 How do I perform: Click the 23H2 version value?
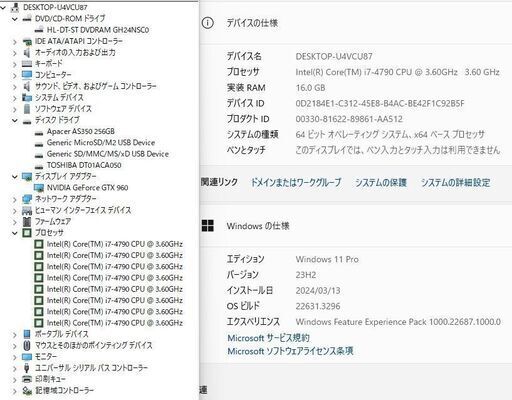tap(306, 275)
